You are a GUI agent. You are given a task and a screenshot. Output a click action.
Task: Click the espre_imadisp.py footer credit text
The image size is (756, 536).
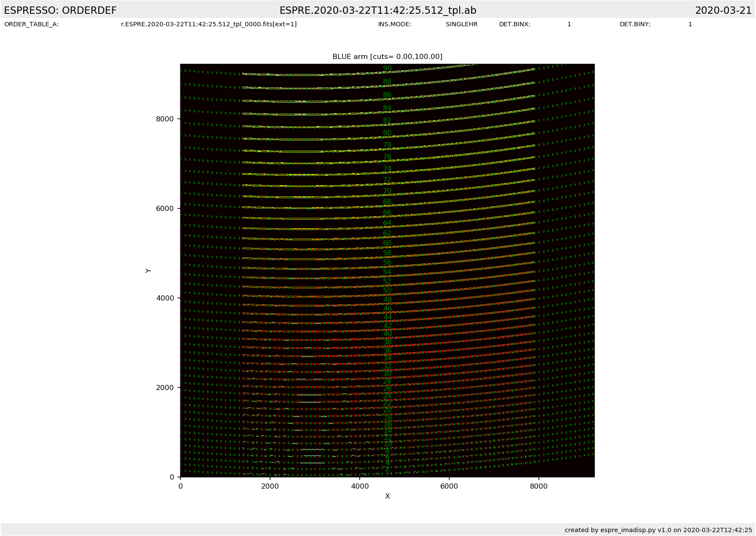(x=658, y=530)
